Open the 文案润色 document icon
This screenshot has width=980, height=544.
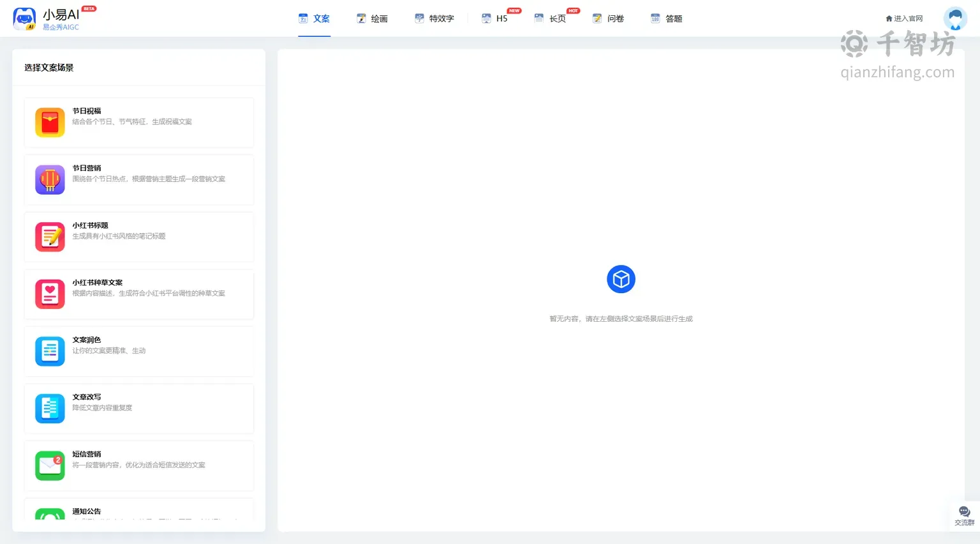(50, 351)
